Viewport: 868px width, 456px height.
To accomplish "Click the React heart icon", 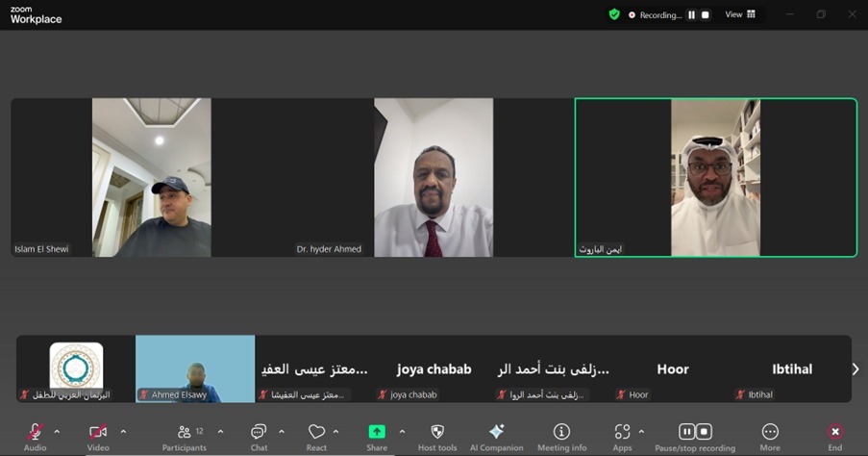I will click(316, 434).
